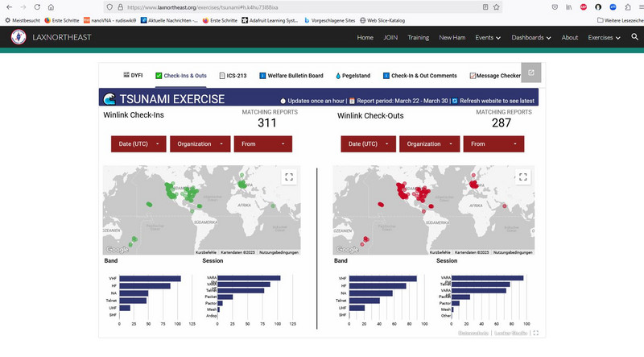Open the Check-Outs From dropdown filter

point(494,144)
